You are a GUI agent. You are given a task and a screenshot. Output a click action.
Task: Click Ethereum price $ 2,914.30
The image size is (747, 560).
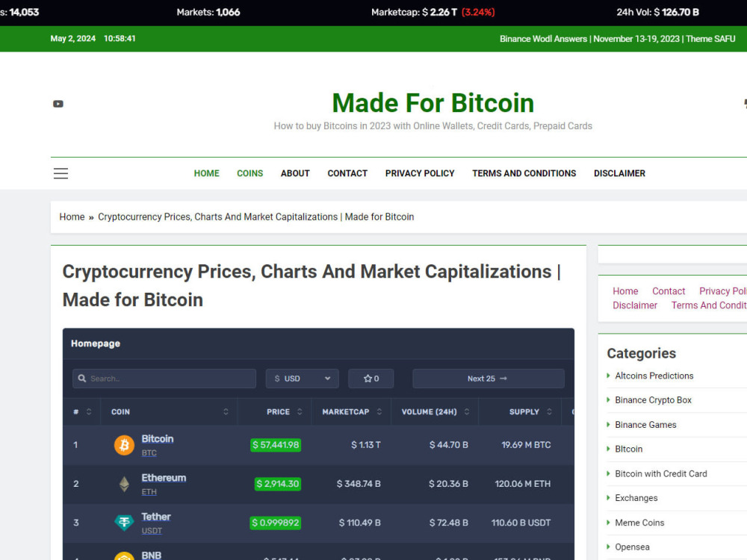278,485
